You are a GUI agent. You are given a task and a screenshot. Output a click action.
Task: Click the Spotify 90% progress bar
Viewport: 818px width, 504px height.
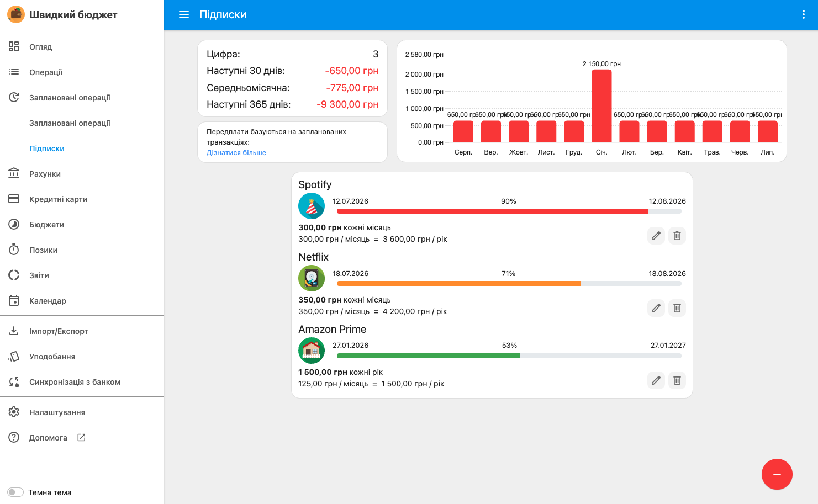tap(509, 211)
